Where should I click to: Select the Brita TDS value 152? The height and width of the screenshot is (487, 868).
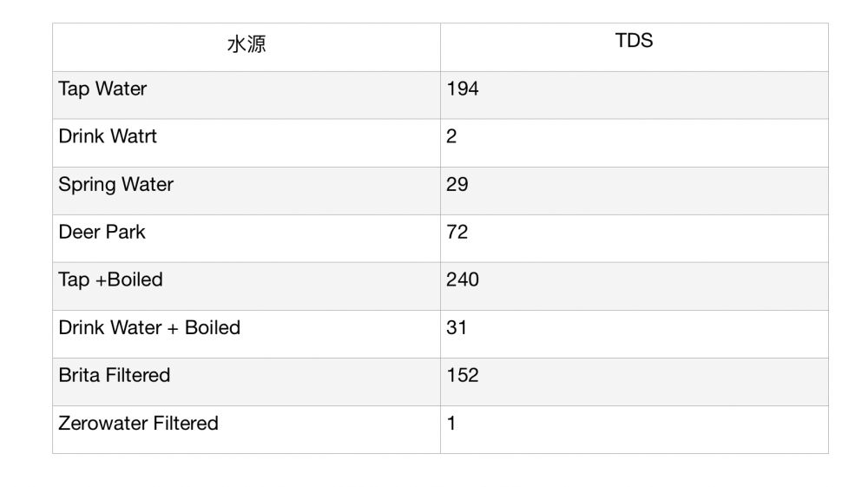pos(463,376)
